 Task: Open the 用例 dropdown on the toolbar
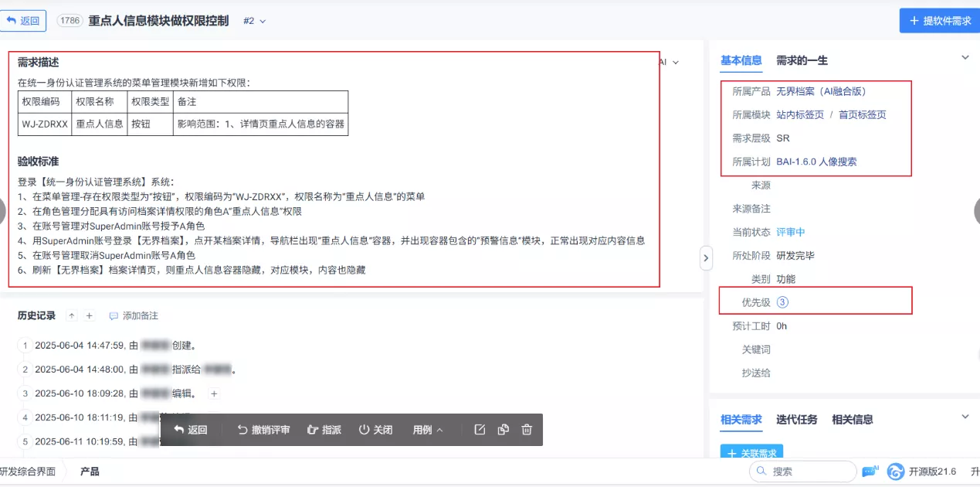coord(427,429)
